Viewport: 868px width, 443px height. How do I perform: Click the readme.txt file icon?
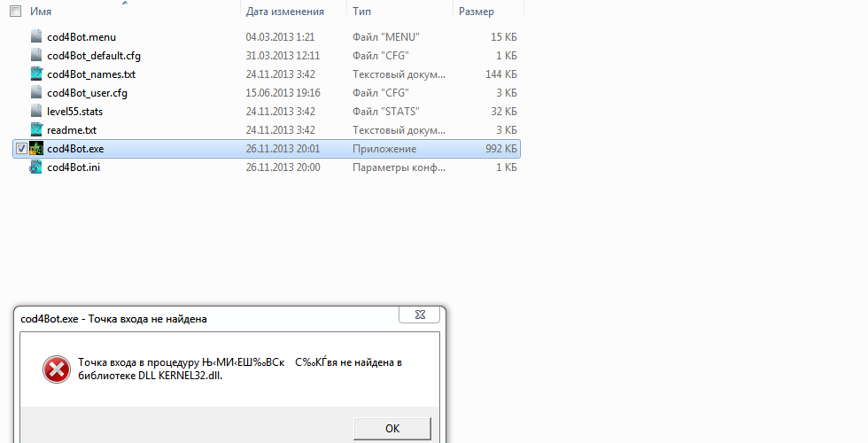[x=36, y=130]
